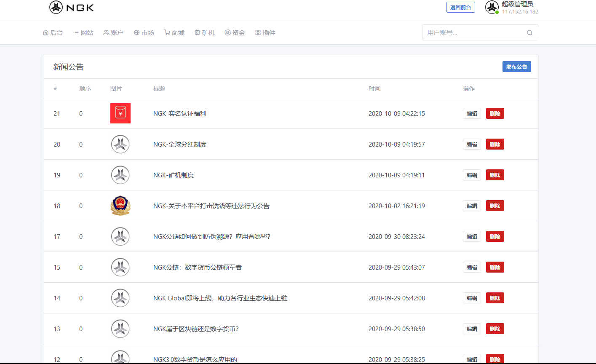
Task: Click the 标题 column header
Action: click(x=159, y=88)
